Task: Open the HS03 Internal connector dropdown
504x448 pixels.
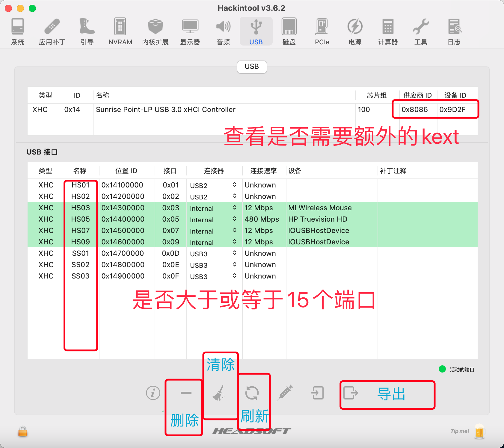Action: pyautogui.click(x=234, y=208)
